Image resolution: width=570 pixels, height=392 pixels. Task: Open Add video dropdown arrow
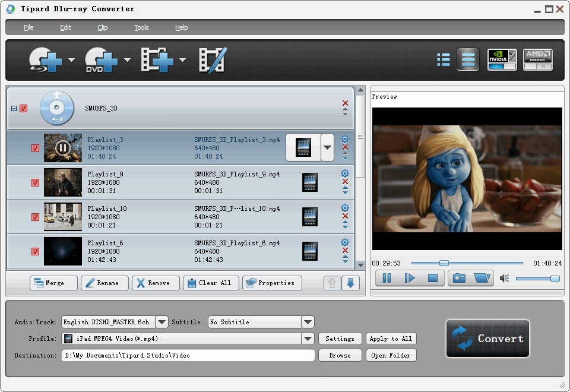[182, 59]
